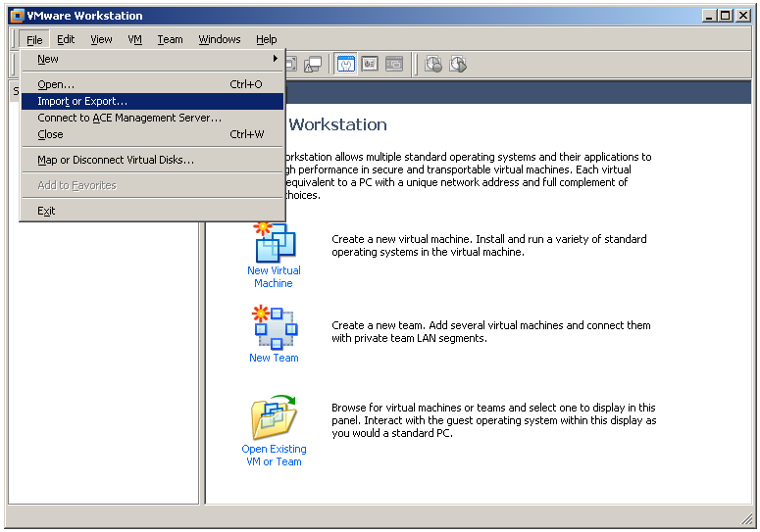The width and height of the screenshot is (760, 532).
Task: Click the overlapping windows icon with warning triangle
Action: coord(312,65)
